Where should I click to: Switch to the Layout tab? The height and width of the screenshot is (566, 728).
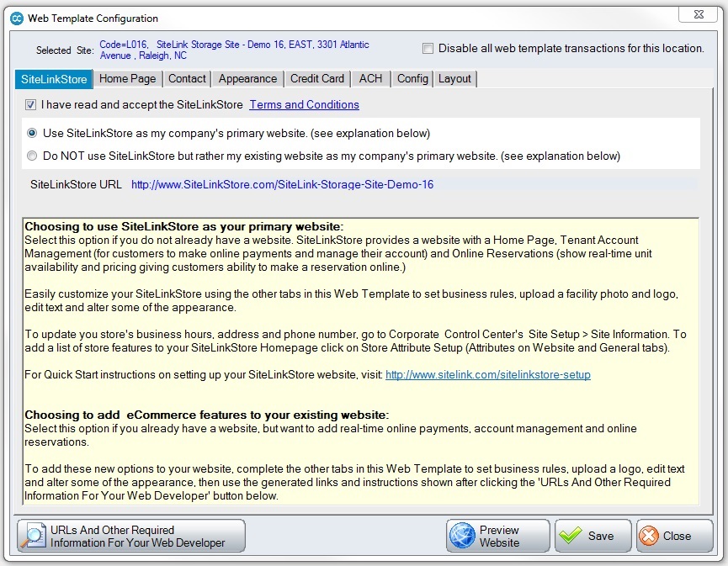[x=454, y=79]
